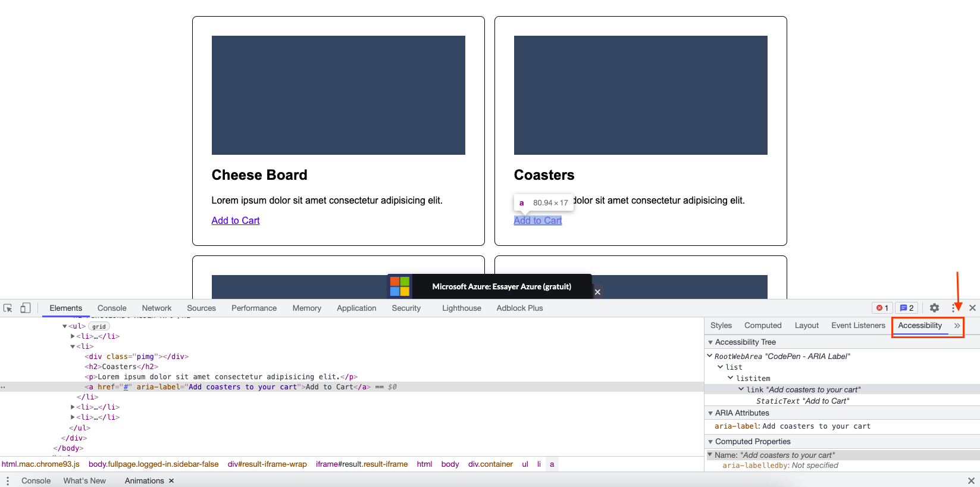Collapse the ul element in DOM tree
The width and height of the screenshot is (980, 487).
[65, 326]
